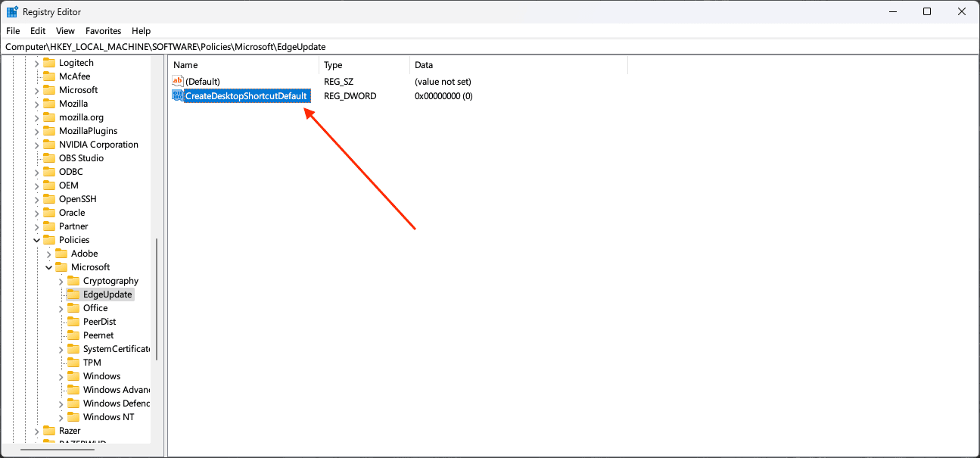
Task: Click the OBS Studio folder icon
Action: [x=49, y=158]
